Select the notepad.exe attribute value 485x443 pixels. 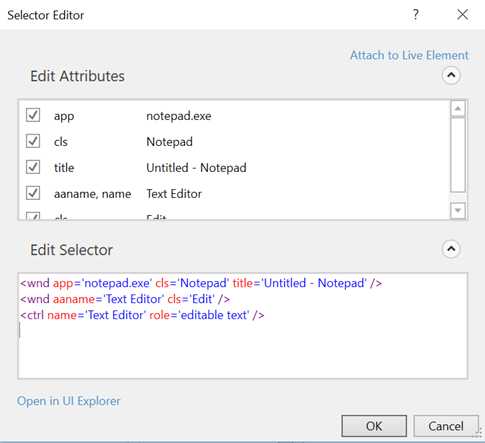pos(179,116)
